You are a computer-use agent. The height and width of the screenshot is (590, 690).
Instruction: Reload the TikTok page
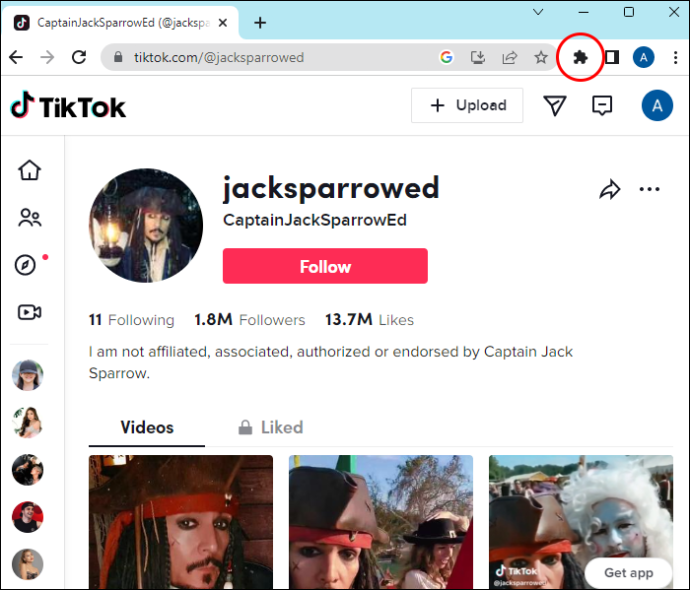click(79, 57)
